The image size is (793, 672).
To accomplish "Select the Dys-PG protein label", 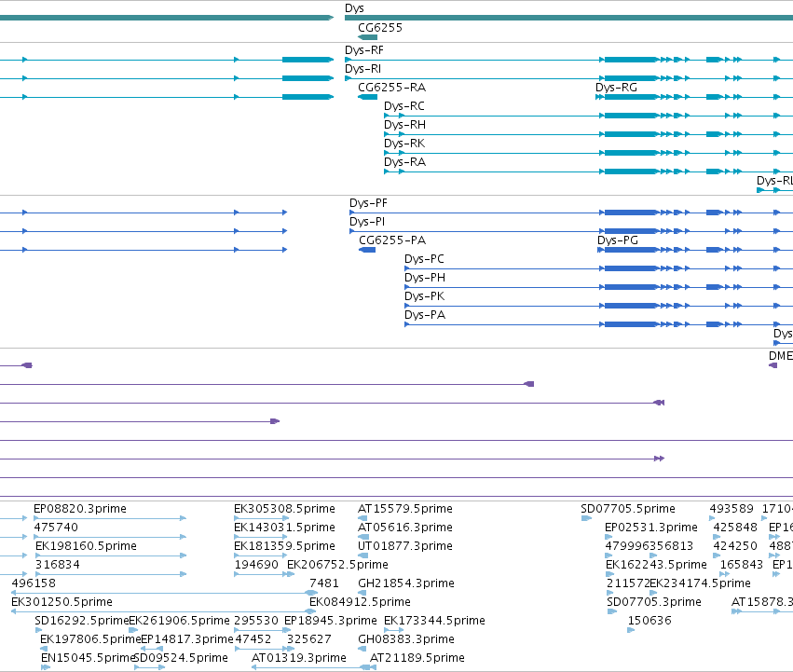I will click(618, 240).
